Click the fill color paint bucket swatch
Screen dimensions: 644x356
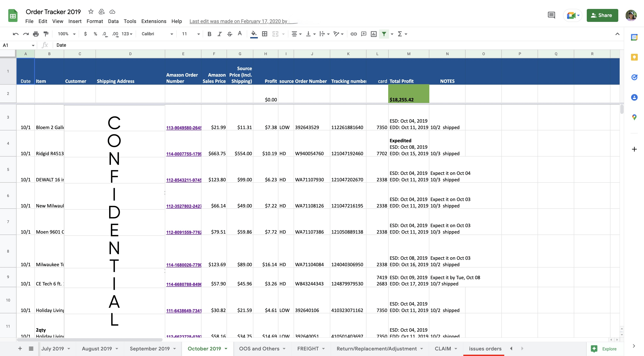(x=254, y=34)
